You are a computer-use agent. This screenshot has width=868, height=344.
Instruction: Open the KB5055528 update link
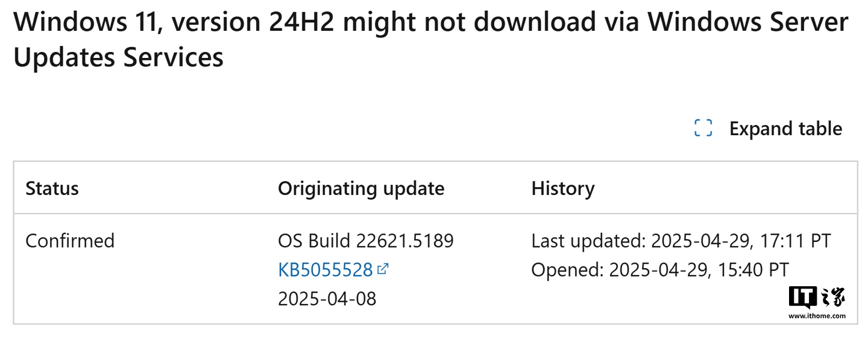point(325,270)
